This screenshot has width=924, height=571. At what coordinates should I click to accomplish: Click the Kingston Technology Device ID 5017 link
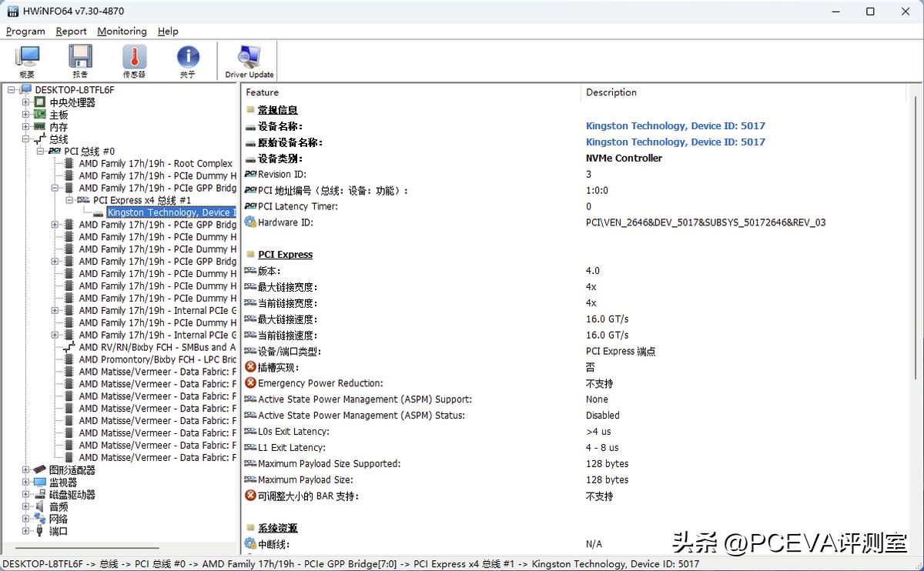(x=675, y=125)
